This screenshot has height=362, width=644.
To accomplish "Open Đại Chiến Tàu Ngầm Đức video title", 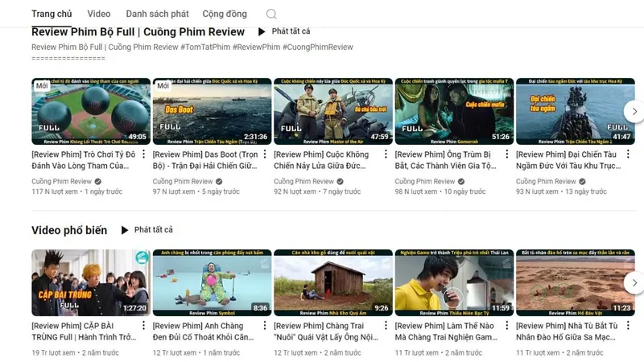I will (568, 160).
